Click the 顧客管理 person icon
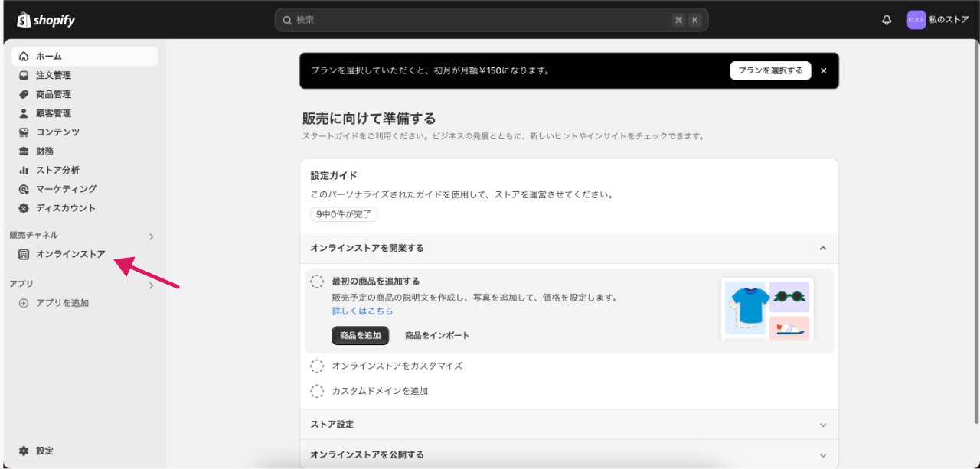The image size is (980, 469). [x=24, y=113]
